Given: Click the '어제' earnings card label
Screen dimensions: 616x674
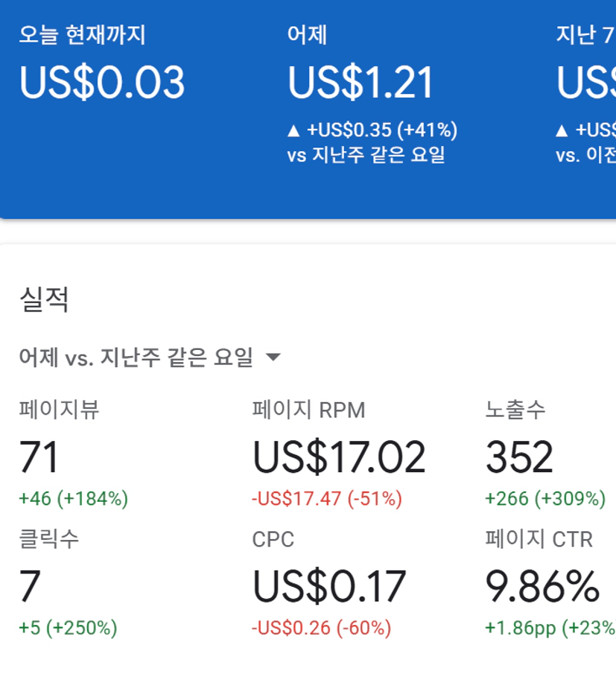Looking at the screenshot, I should pos(307,35).
